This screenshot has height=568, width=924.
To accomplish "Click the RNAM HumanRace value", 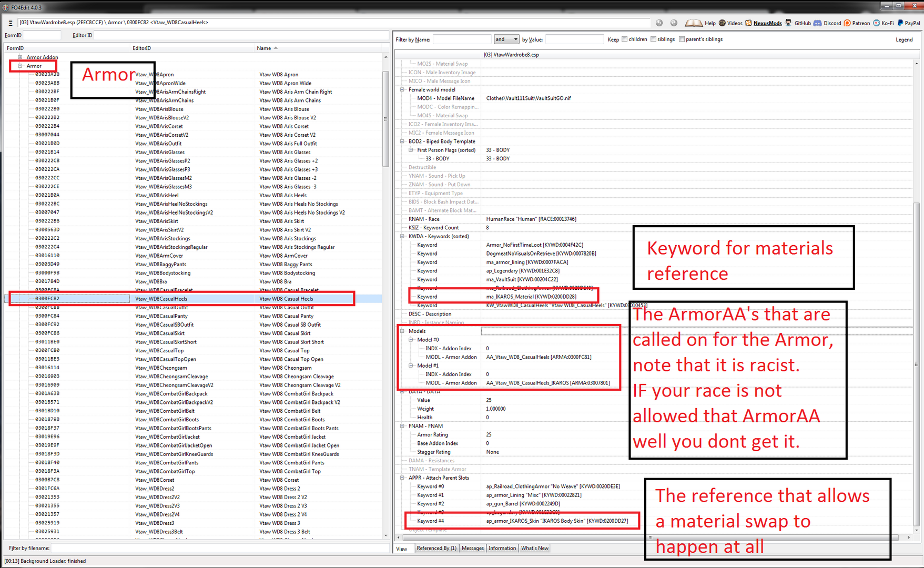I will [x=531, y=219].
